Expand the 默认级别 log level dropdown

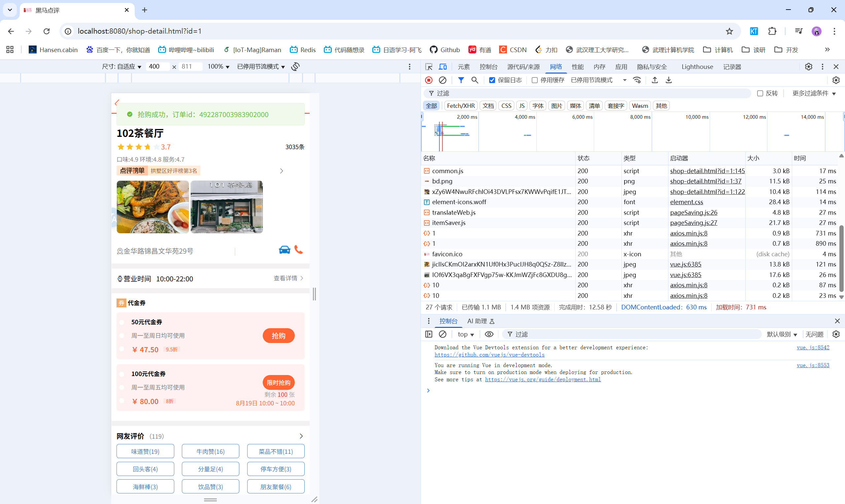click(782, 334)
